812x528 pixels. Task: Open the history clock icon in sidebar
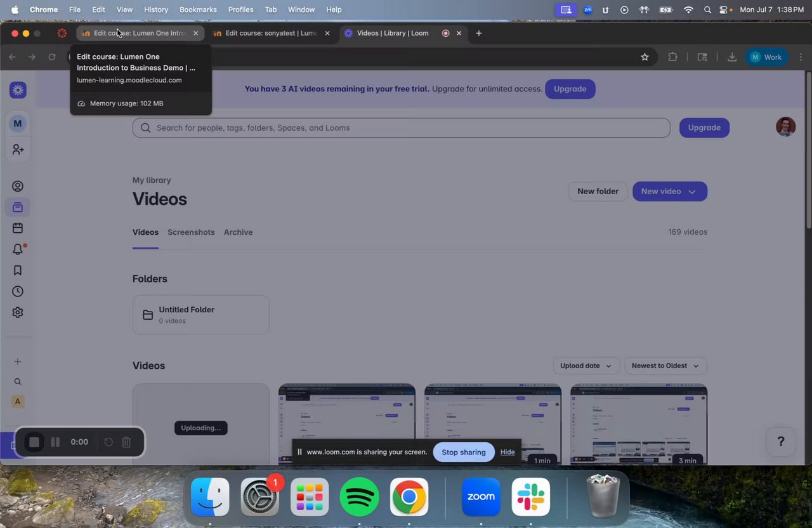[x=18, y=291]
